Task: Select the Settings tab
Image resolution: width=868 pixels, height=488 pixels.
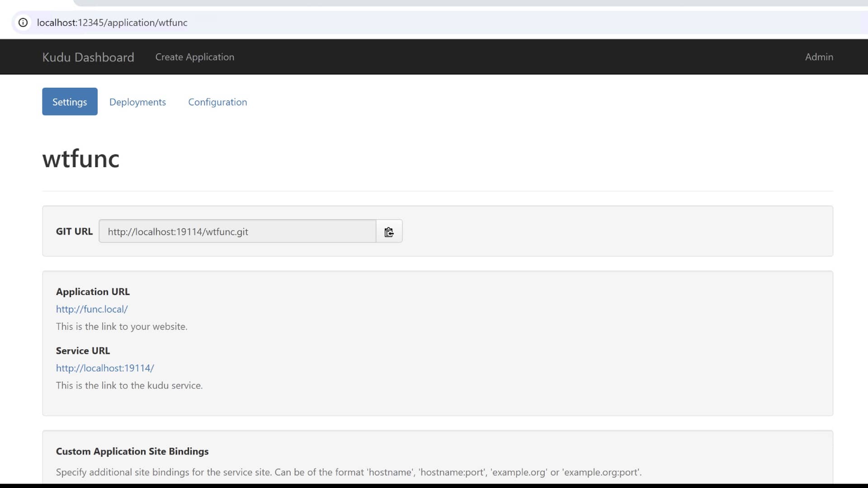Action: (x=70, y=102)
